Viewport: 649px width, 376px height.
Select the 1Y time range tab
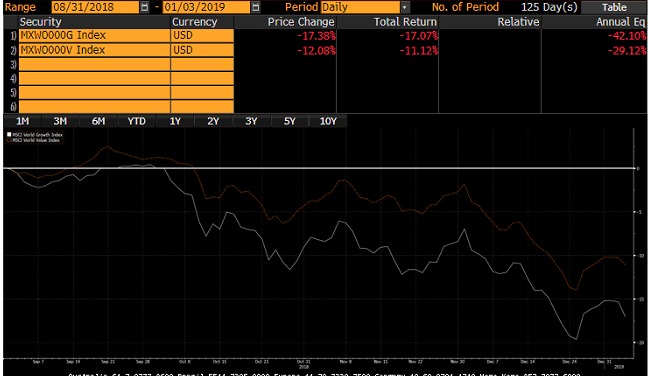coord(175,121)
